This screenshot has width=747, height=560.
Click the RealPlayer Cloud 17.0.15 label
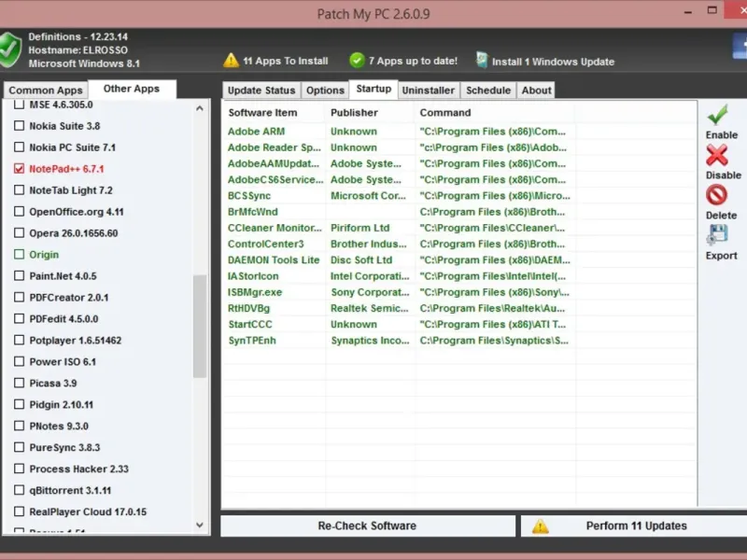[x=88, y=511]
